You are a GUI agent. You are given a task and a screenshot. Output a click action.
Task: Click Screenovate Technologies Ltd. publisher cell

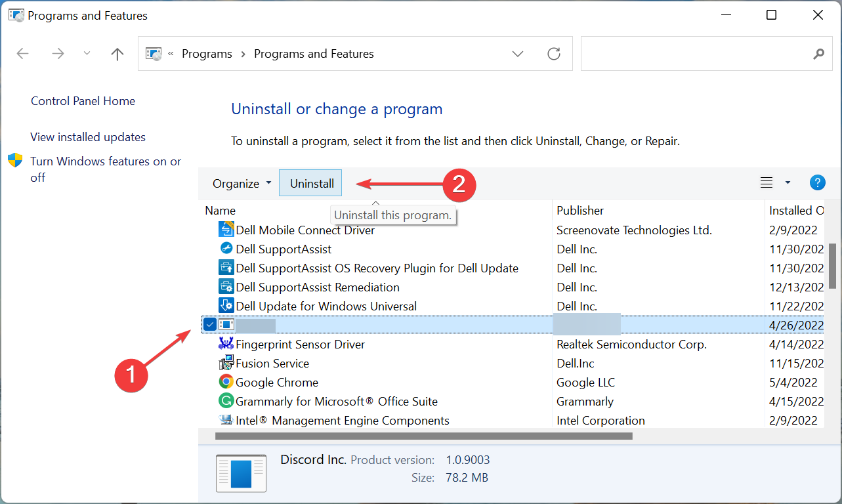tap(634, 230)
